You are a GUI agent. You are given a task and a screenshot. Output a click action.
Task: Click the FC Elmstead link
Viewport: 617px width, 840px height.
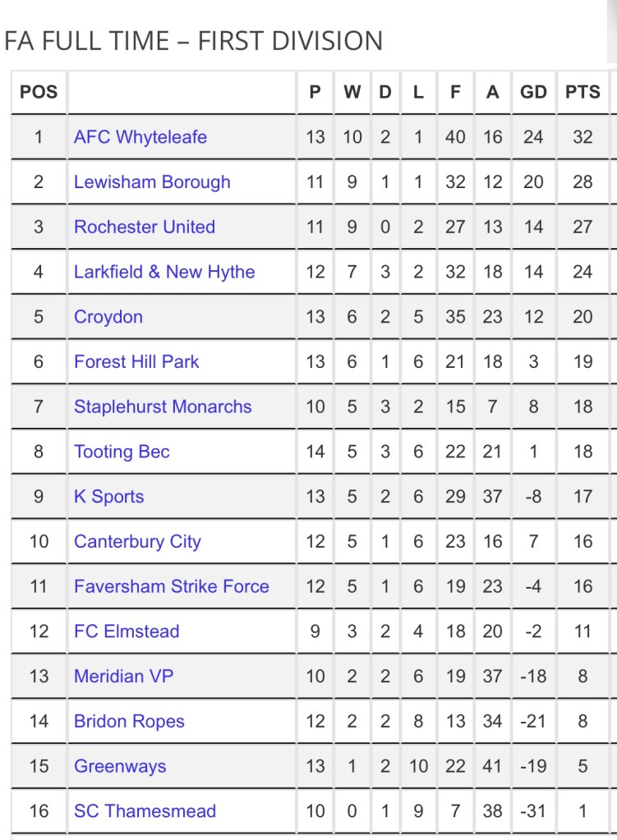(x=127, y=631)
